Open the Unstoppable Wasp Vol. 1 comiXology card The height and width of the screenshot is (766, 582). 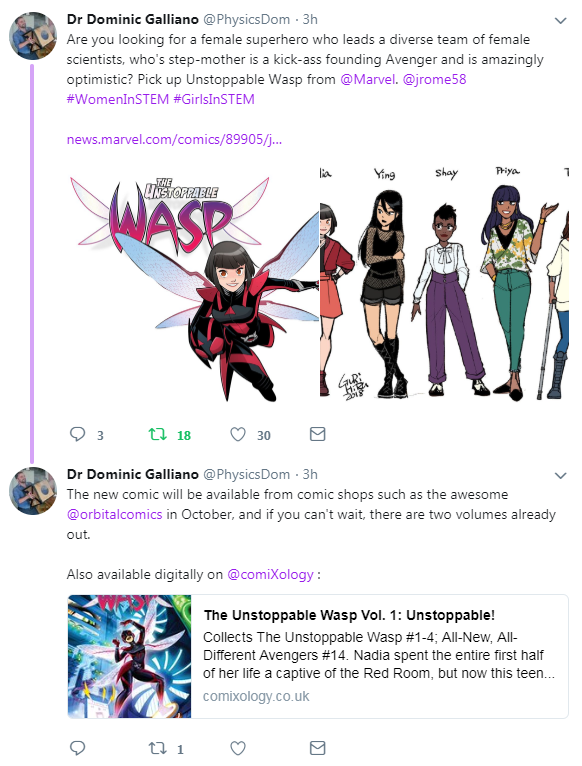318,656
